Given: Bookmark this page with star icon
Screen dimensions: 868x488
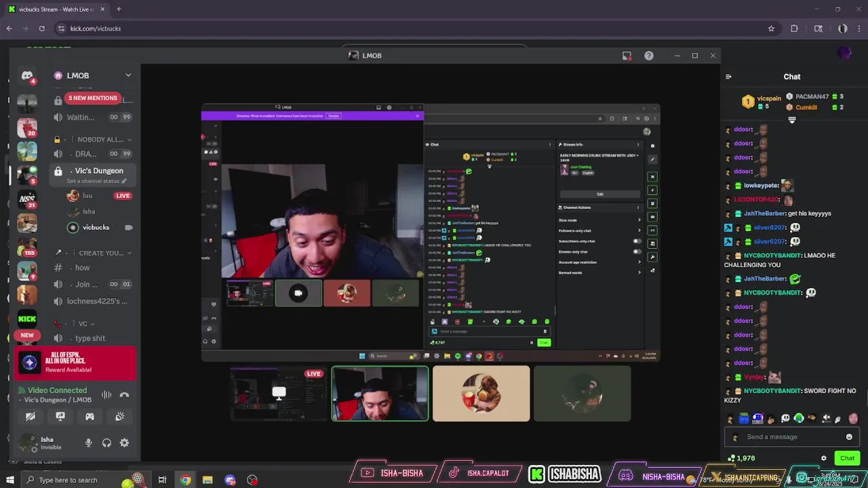Looking at the screenshot, I should (x=771, y=28).
